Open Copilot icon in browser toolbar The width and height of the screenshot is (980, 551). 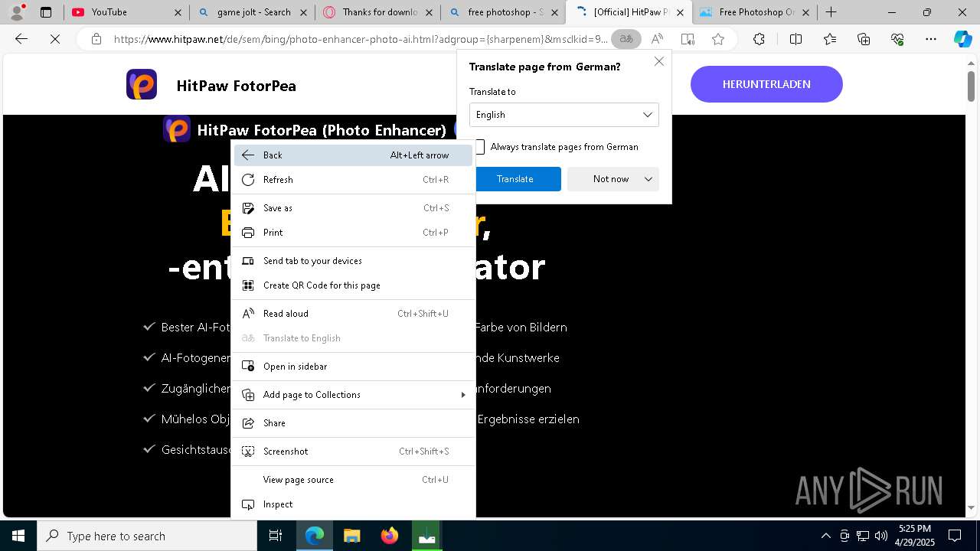(962, 39)
